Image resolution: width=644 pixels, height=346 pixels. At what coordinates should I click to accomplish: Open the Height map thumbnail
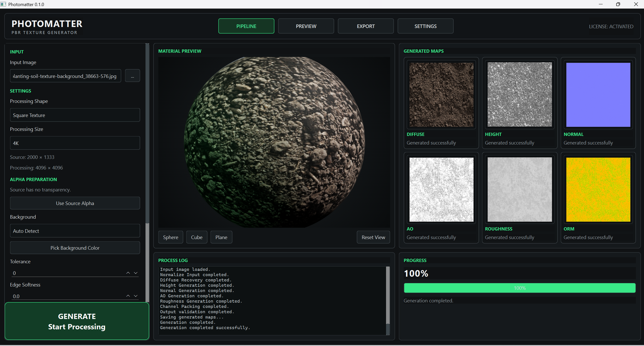(x=520, y=95)
